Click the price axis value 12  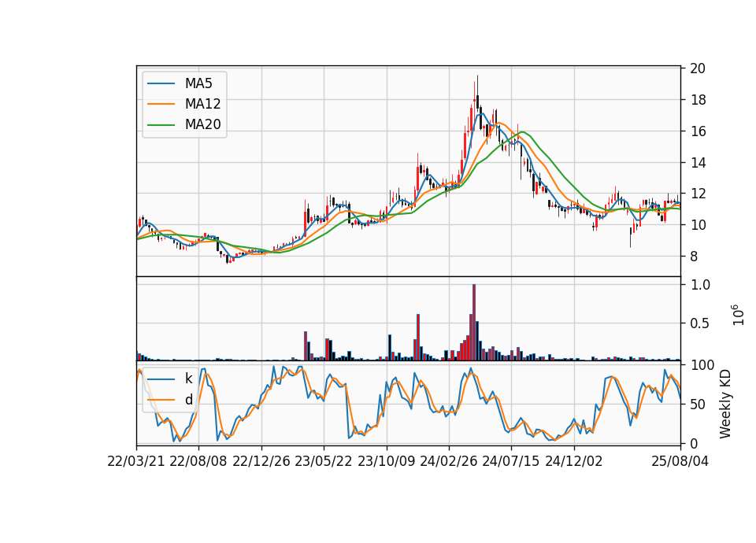pos(697,194)
